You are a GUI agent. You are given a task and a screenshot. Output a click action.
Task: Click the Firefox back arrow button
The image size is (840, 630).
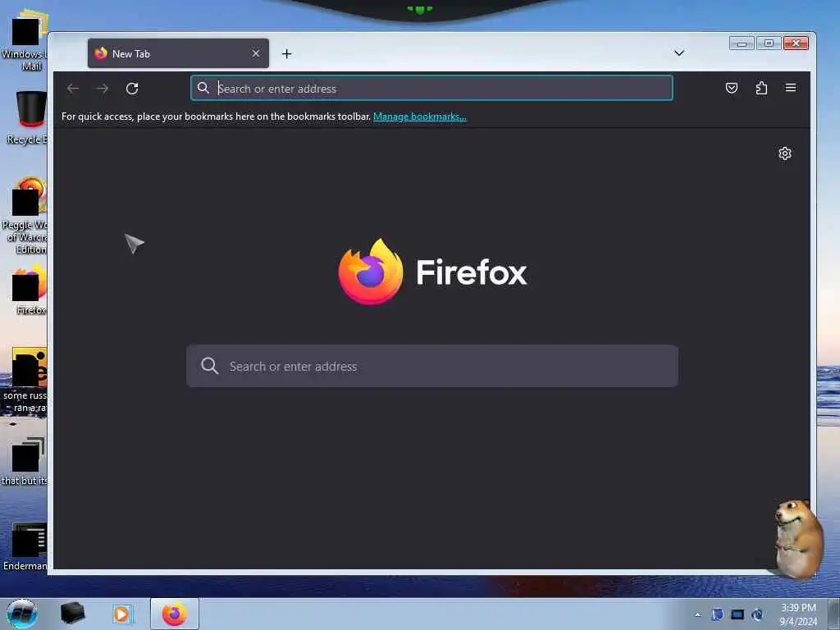click(73, 89)
